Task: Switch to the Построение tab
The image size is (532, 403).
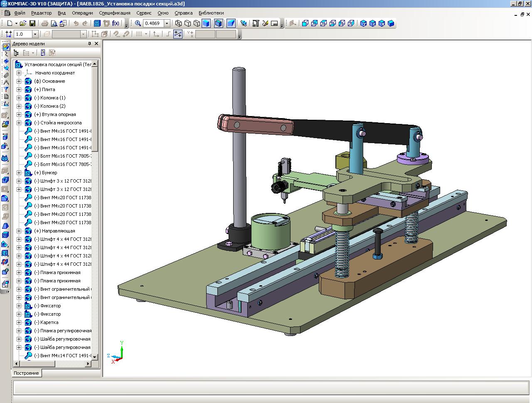Action: tap(26, 373)
